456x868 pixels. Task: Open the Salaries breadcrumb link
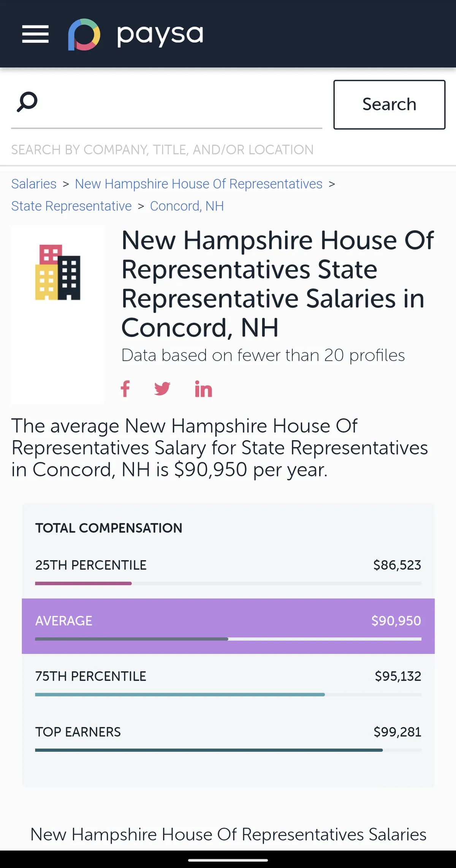[34, 184]
